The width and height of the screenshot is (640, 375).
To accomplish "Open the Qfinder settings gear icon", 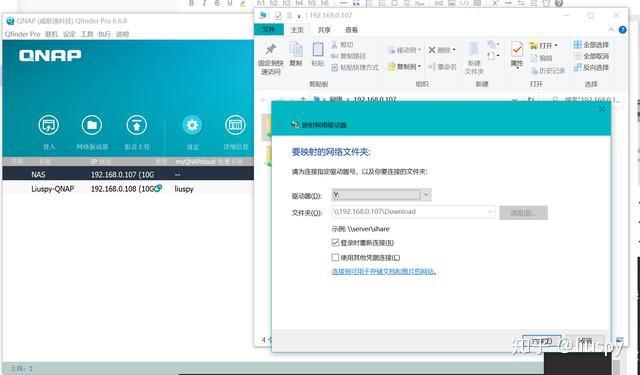I will (192, 125).
